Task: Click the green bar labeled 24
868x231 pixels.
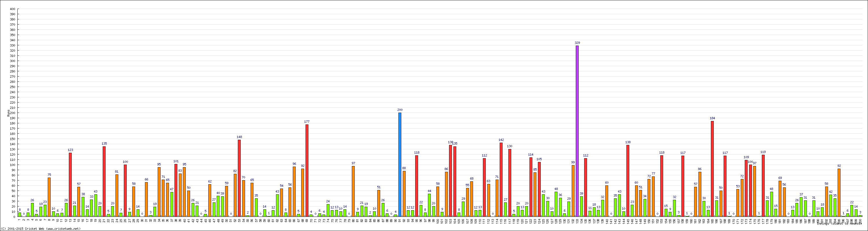Action: pyautogui.click(x=328, y=210)
